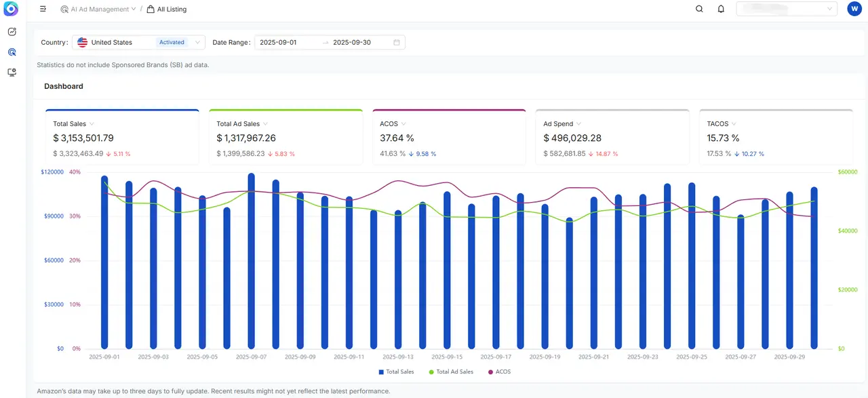Select the ad targeting cursor sidebar icon
Screen dimensions: 868x398
click(x=12, y=52)
